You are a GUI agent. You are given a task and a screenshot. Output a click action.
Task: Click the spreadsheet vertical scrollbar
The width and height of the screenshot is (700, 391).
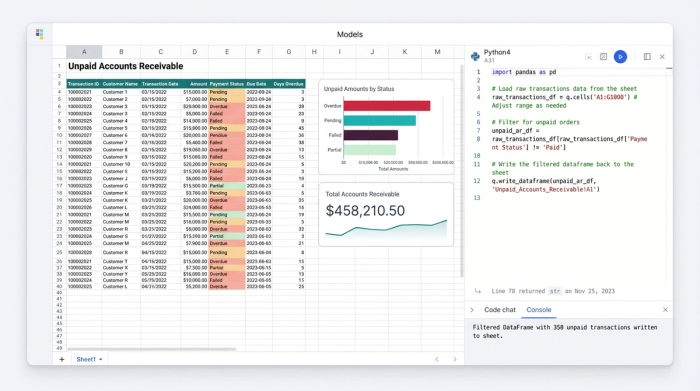pyautogui.click(x=462, y=170)
